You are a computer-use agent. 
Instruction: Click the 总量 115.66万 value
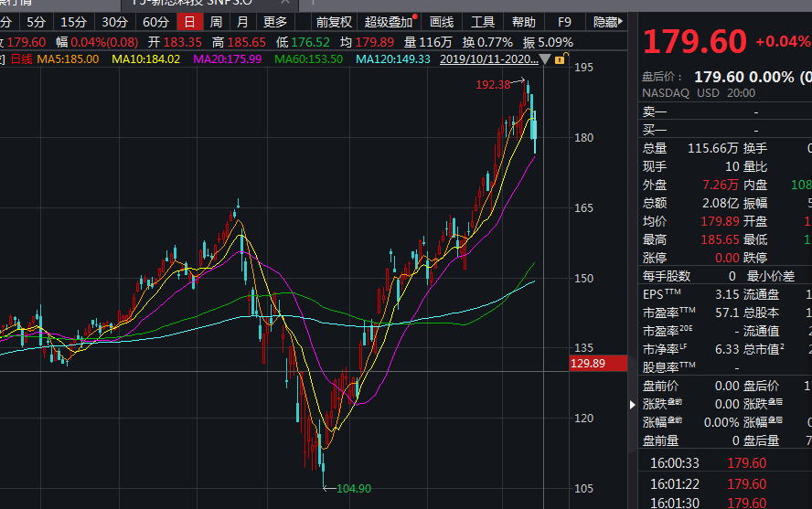click(x=712, y=148)
